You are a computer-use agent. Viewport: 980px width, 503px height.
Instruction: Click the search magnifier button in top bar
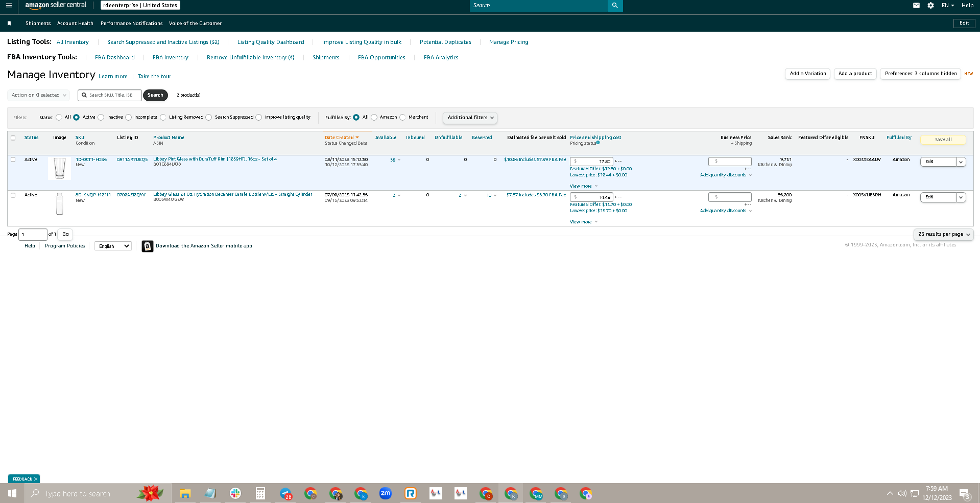pos(615,5)
